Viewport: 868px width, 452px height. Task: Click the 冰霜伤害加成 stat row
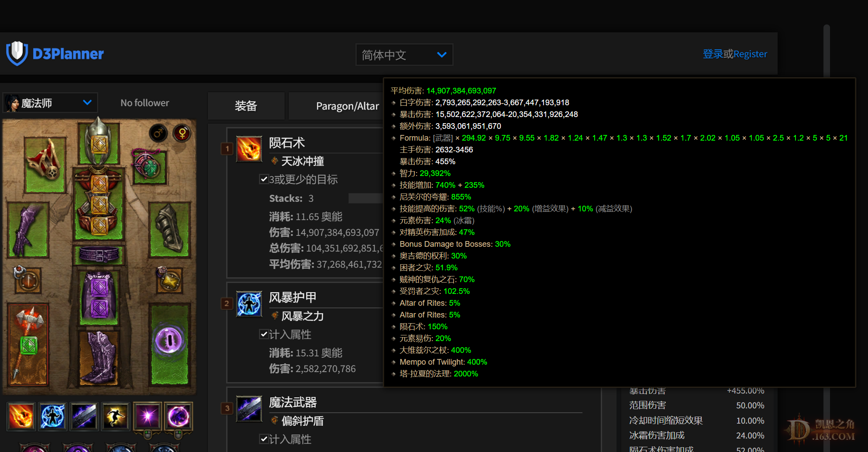[x=696, y=435]
